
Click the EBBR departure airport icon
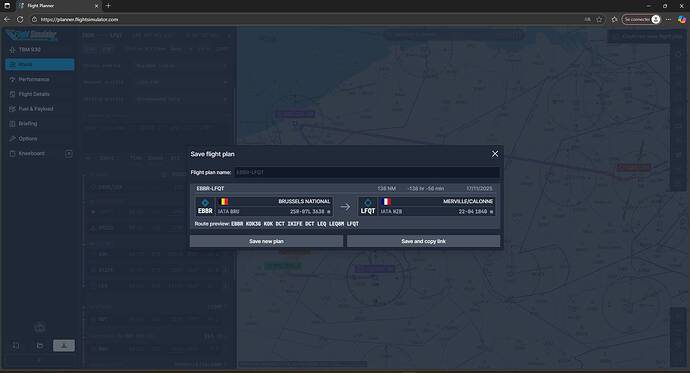coord(205,207)
